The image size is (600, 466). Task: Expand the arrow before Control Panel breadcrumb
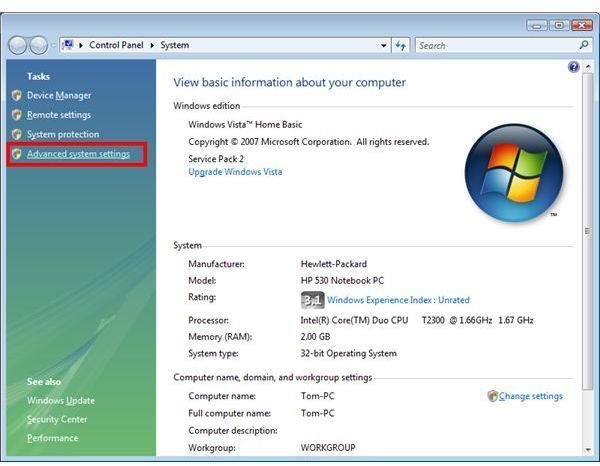tap(81, 45)
